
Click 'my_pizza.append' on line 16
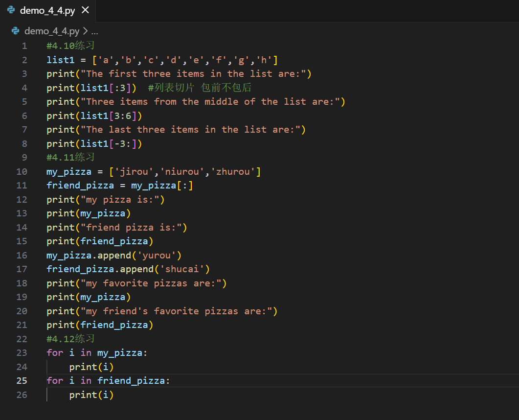[x=89, y=256]
